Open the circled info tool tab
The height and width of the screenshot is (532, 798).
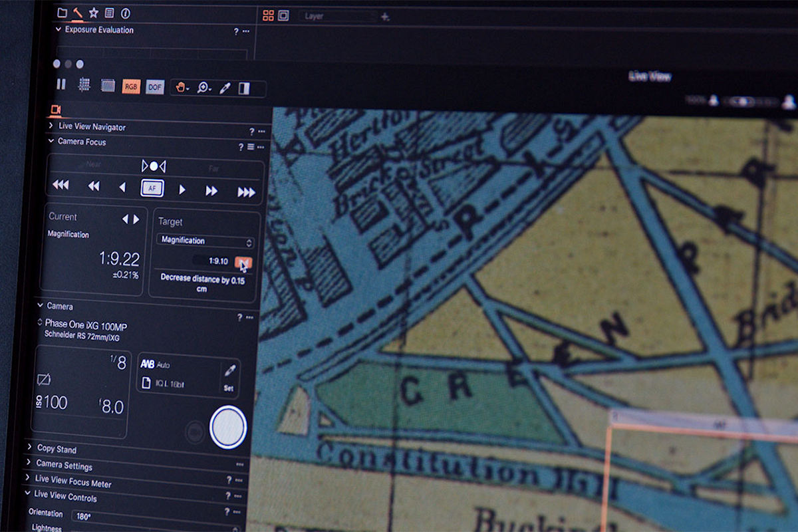125,13
